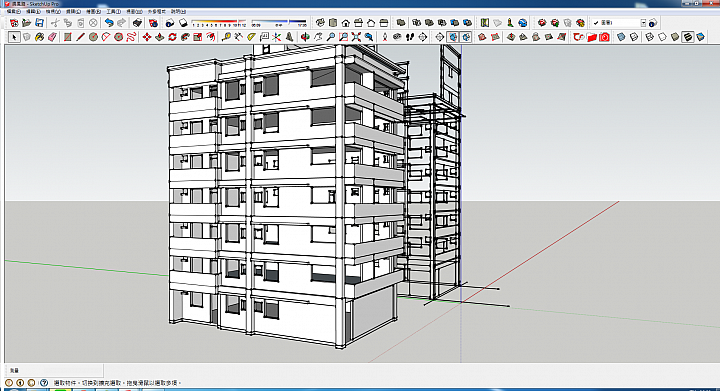Undo the last action
720x391 pixels.
click(109, 22)
